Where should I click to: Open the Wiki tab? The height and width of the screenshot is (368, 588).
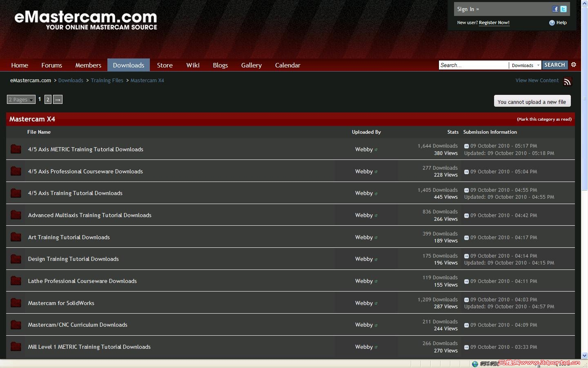point(193,65)
